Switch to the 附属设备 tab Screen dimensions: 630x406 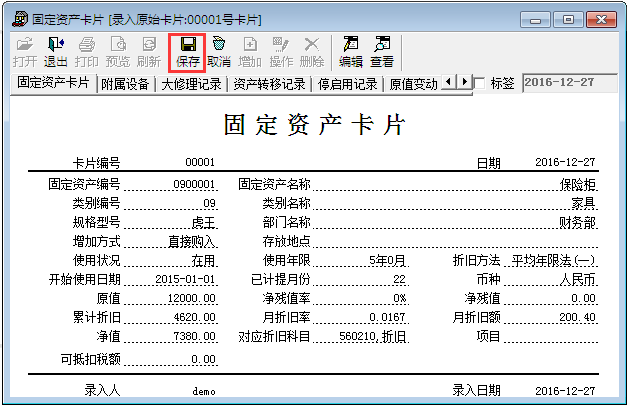(125, 84)
